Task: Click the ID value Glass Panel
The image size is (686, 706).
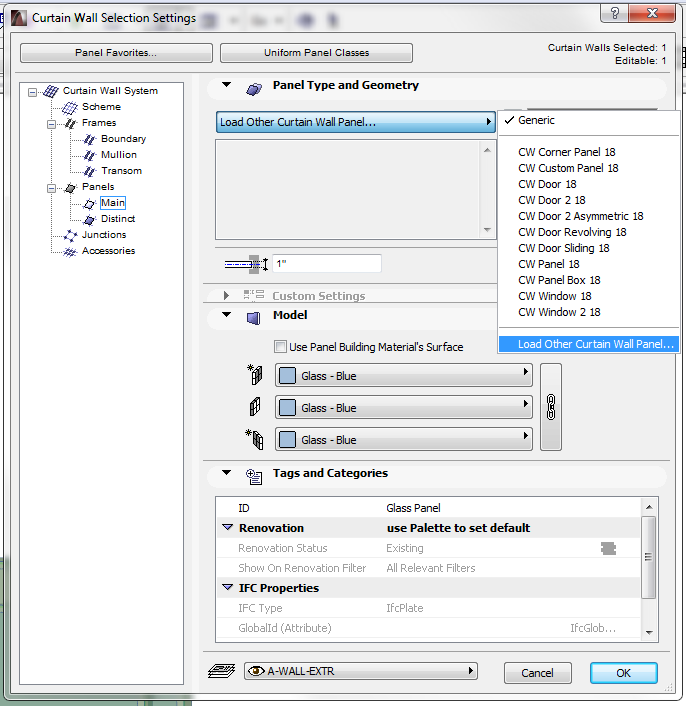Action: point(413,508)
